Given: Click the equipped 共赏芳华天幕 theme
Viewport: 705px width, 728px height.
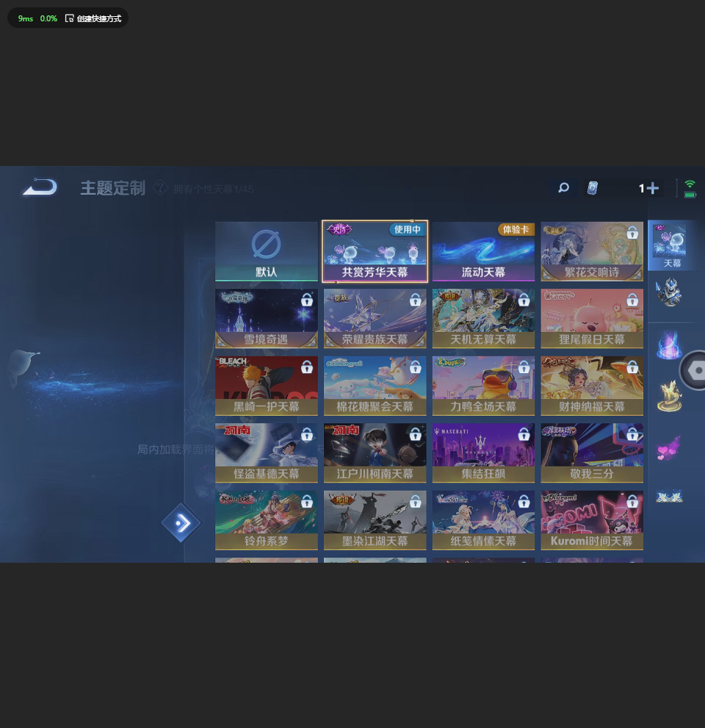Looking at the screenshot, I should (375, 250).
